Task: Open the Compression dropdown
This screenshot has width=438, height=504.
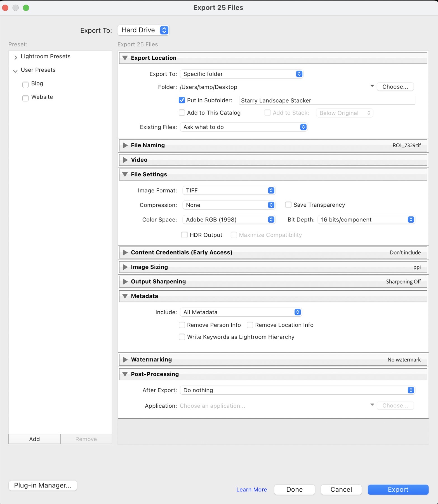Action: pyautogui.click(x=229, y=205)
